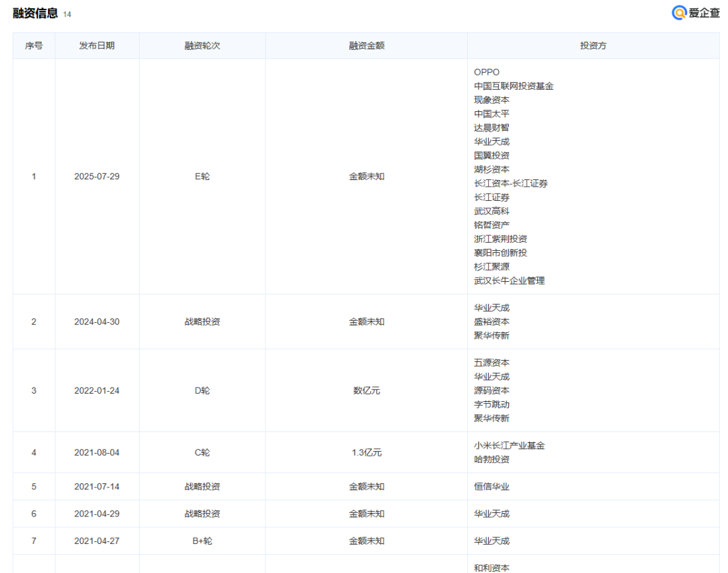Select the 融资轮次 column header
Screen dimensions: 728x573
click(x=202, y=46)
